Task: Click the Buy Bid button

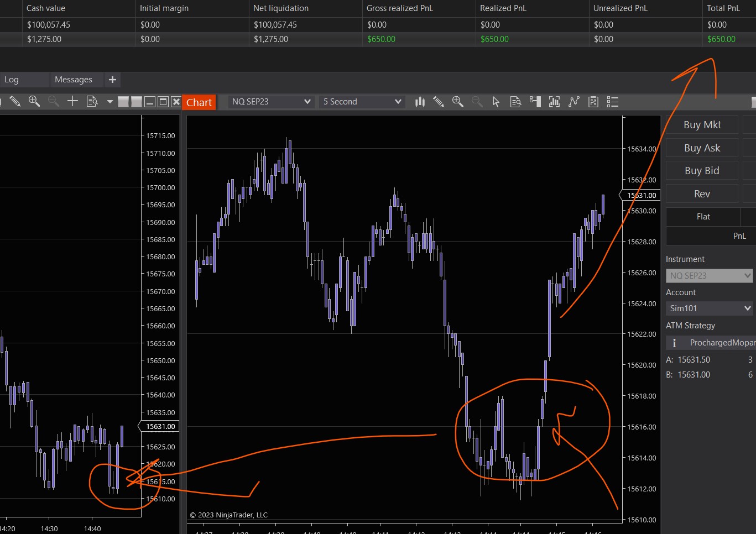Action: [702, 171]
